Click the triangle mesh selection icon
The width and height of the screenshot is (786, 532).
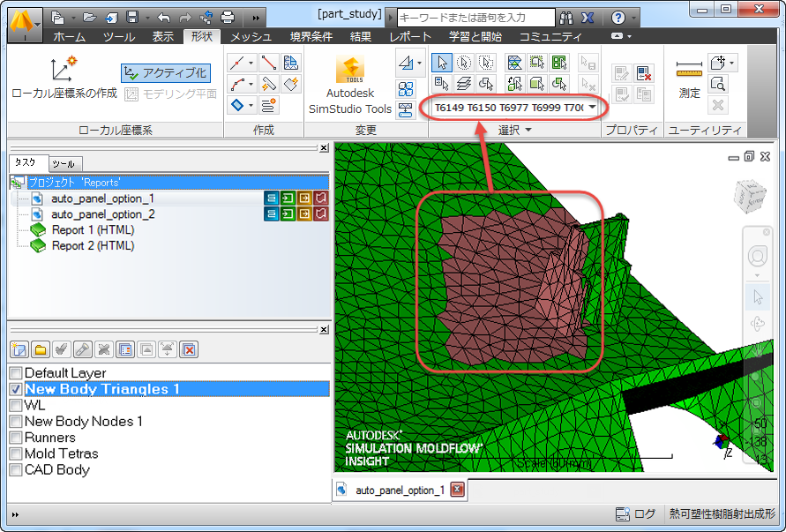coord(514,63)
